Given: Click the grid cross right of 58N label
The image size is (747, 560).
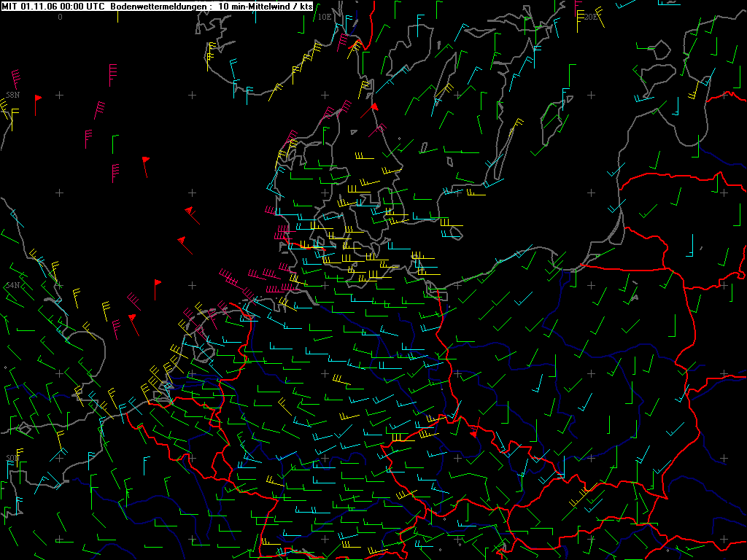Looking at the screenshot, I should click(x=60, y=96).
